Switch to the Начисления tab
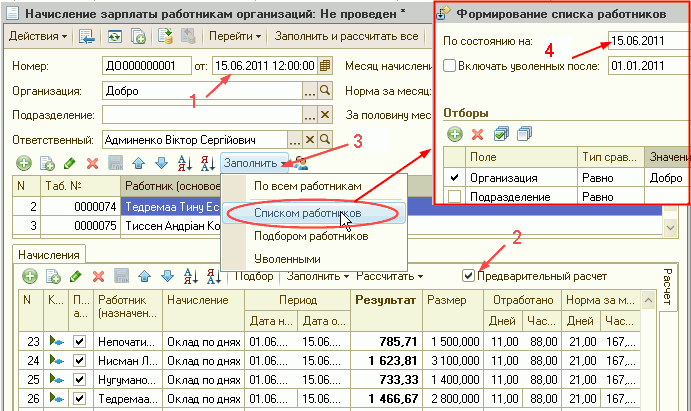The width and height of the screenshot is (691, 411). tap(49, 255)
